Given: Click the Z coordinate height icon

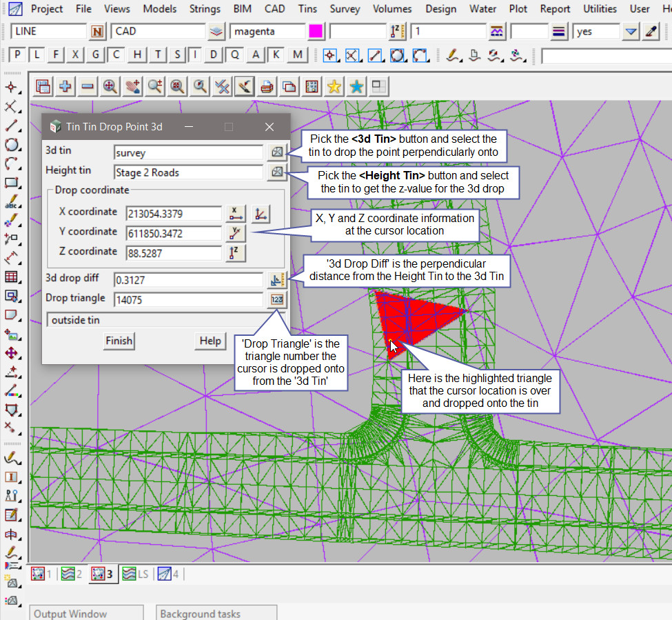Looking at the screenshot, I should [x=236, y=253].
